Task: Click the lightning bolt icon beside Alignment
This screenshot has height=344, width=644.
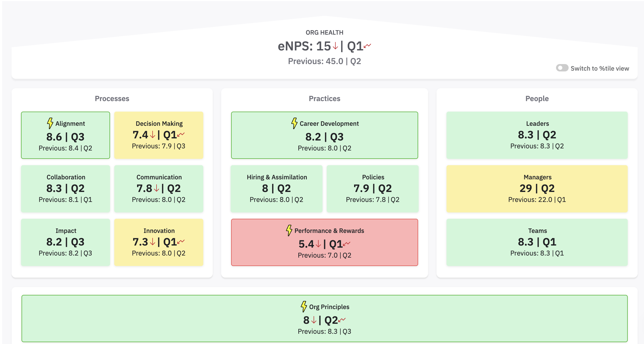Action: (x=50, y=123)
